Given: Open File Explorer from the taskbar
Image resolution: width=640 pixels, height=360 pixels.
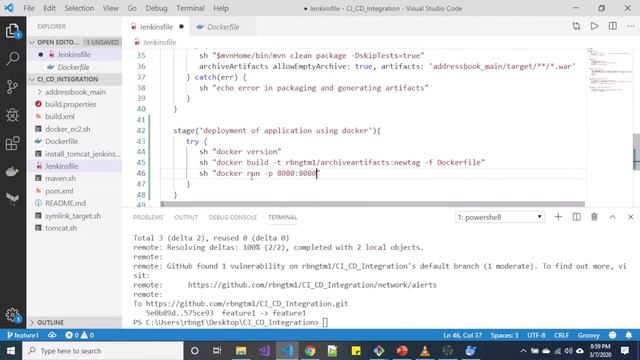Looking at the screenshot, I should click(241, 351).
